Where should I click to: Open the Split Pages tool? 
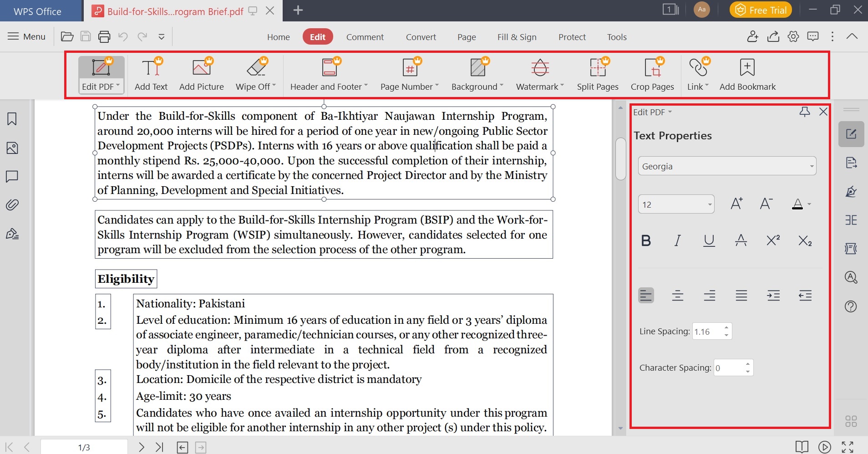[598, 73]
